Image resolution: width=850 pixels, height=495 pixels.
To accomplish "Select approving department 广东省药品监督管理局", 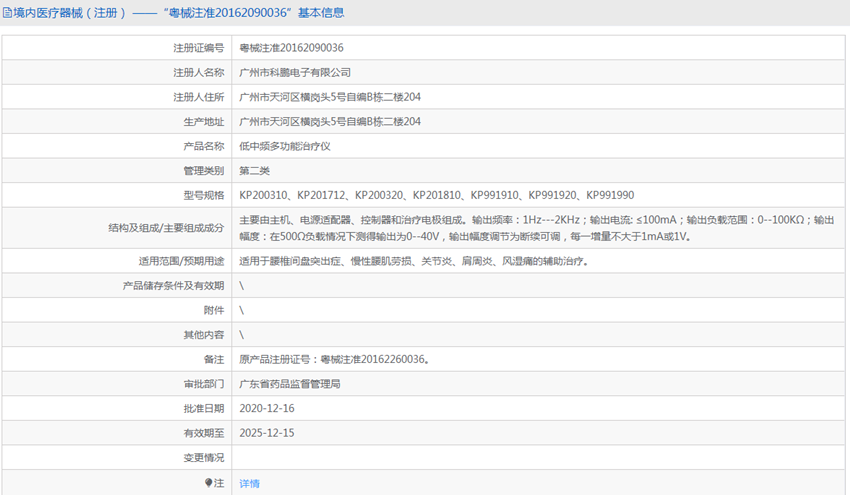I will [289, 384].
